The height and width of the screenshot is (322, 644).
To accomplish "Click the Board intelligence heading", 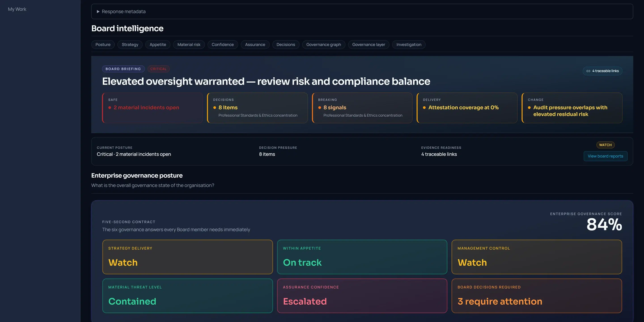I will (x=127, y=28).
